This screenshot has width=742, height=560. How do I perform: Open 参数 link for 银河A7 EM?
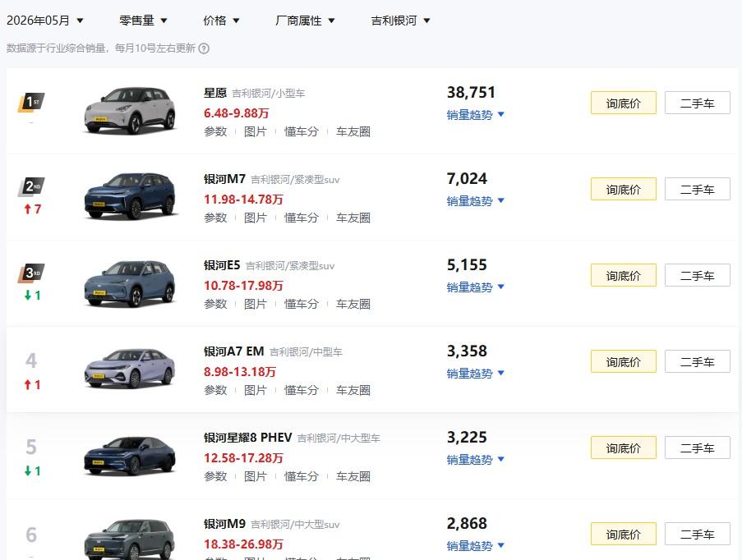click(215, 390)
